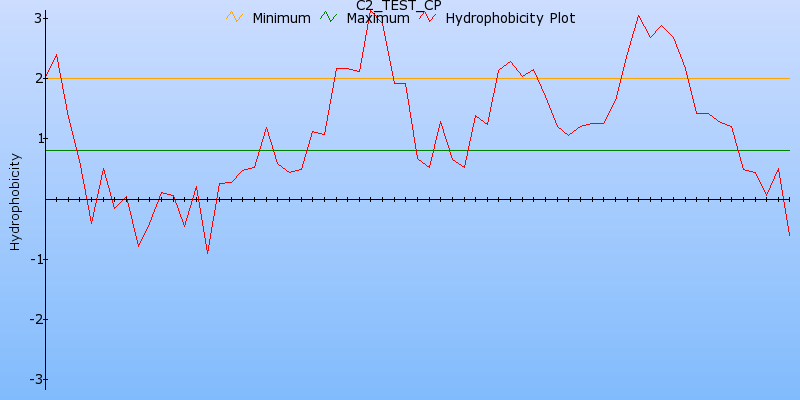Click the y-axis tick label -3
The image size is (800, 400).
tap(34, 379)
